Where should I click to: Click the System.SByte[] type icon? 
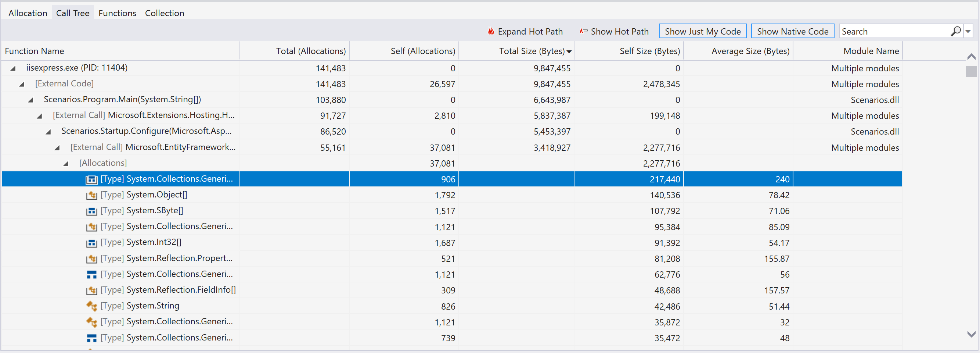(92, 211)
